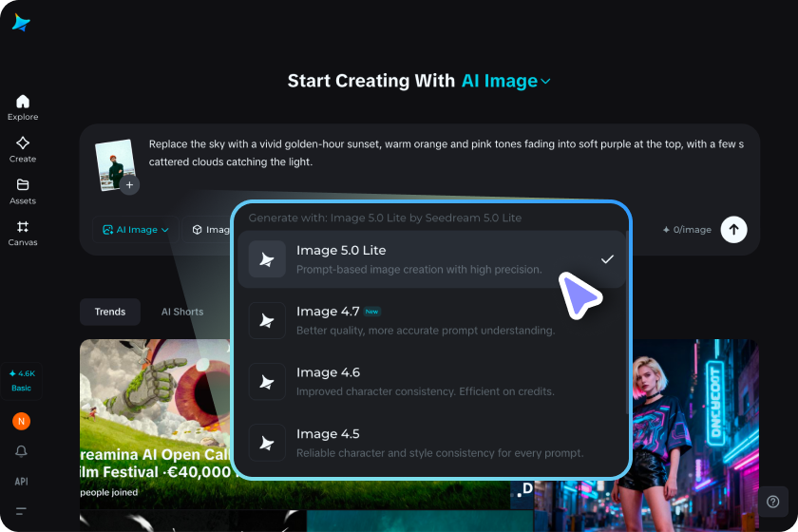Select the Image 4.7 model
Image resolution: width=798 pixels, height=532 pixels.
pos(431,320)
